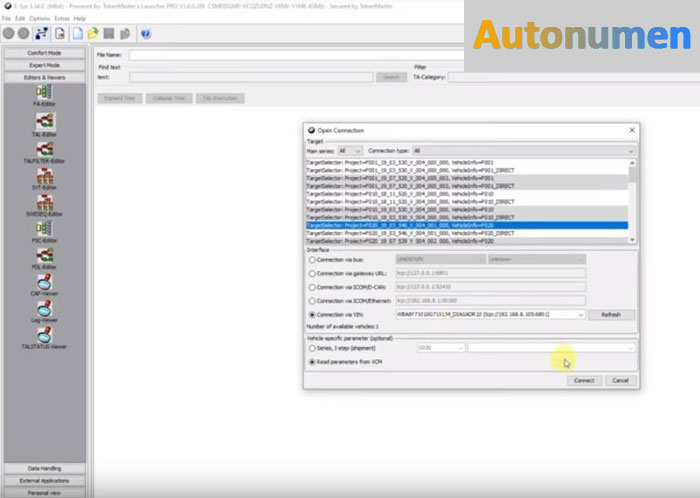Click the Expand Tree button
Screen dimensions: 700x498
120,98
